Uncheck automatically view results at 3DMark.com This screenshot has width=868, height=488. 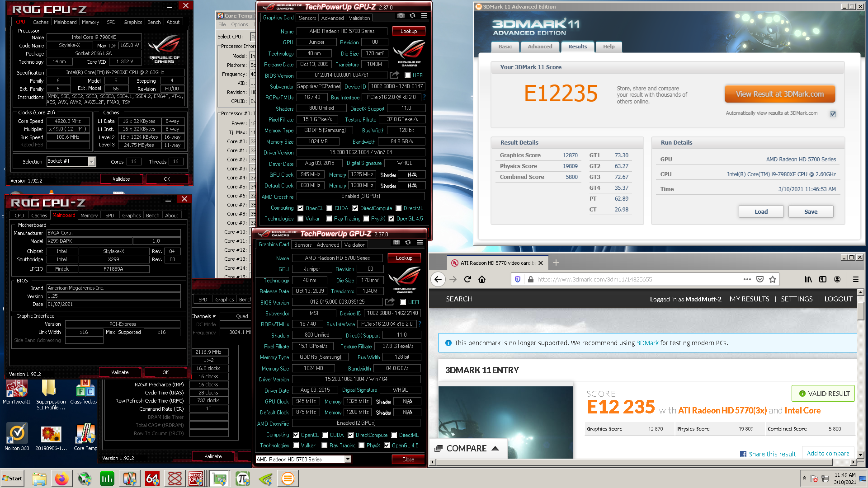[833, 114]
